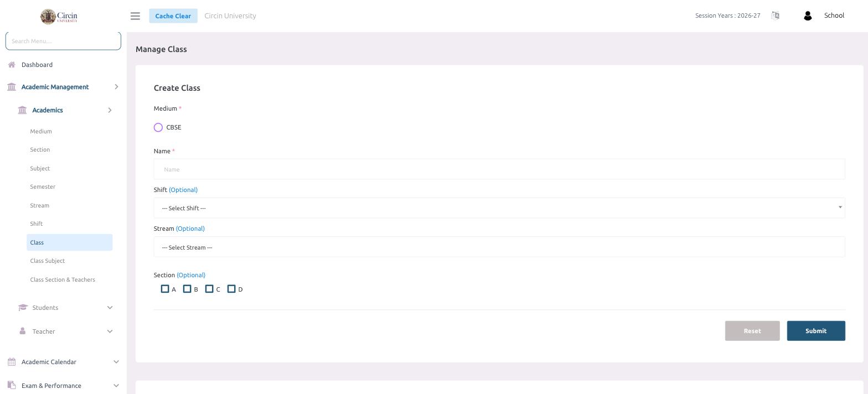The image size is (868, 394).
Task: Toggle the hamburger sidebar menu icon
Action: [x=135, y=16]
